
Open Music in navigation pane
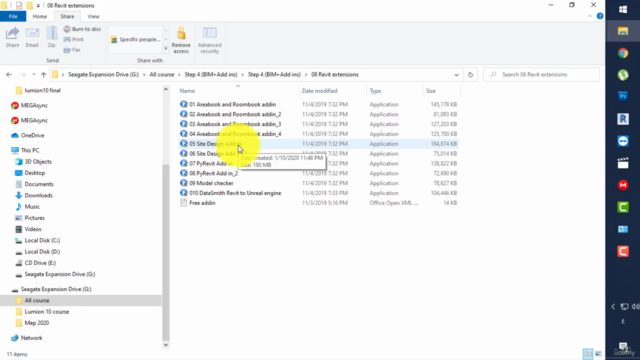(x=32, y=207)
